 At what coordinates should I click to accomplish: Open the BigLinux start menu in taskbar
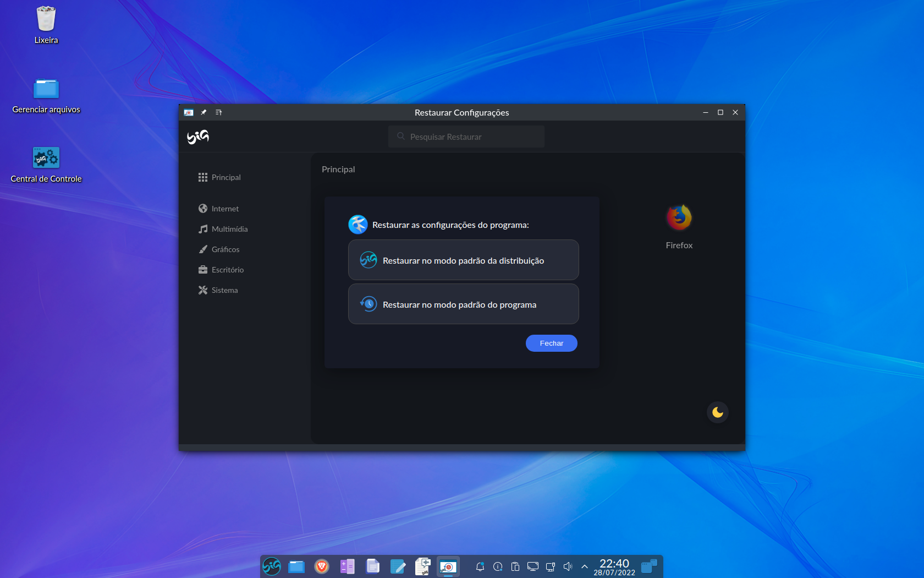coord(272,566)
